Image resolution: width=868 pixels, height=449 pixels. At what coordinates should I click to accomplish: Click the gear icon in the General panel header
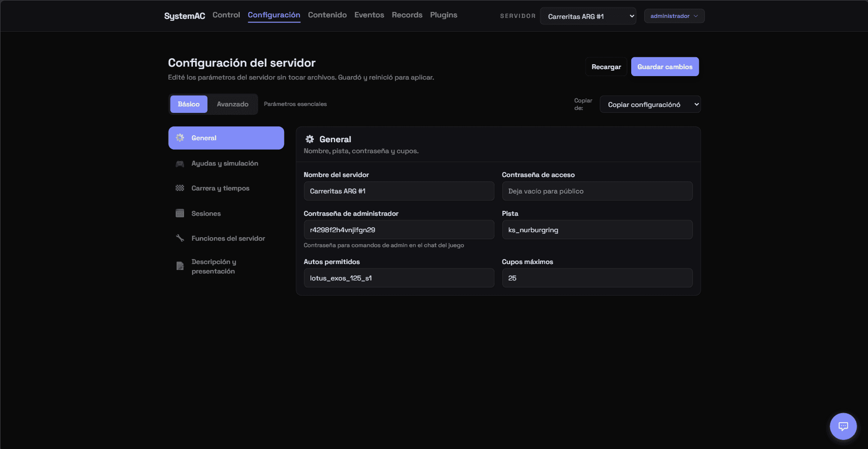(309, 139)
